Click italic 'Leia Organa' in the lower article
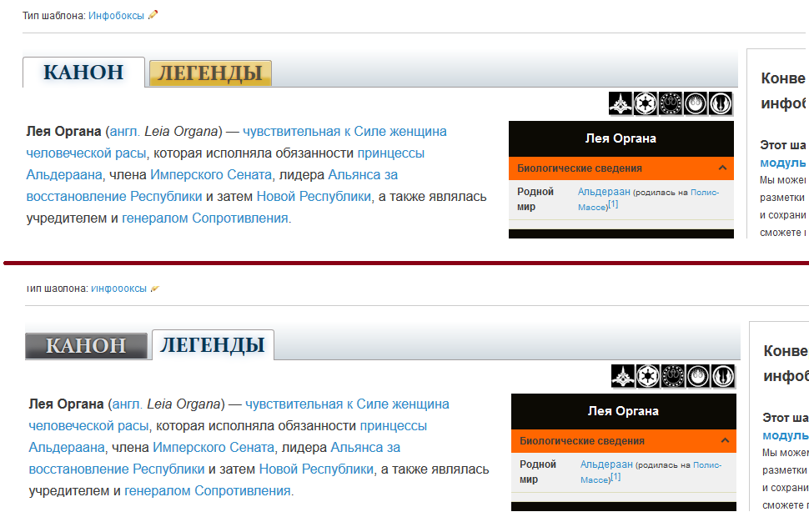The height and width of the screenshot is (532, 809). [183, 404]
